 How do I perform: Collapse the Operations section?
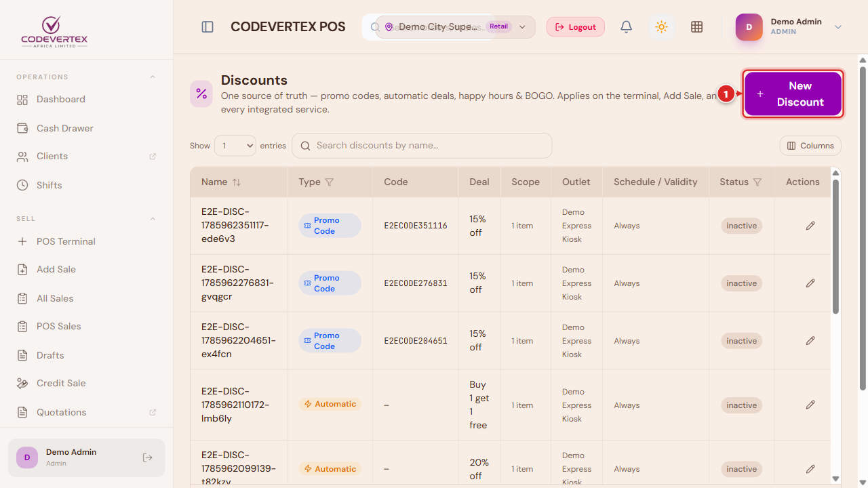(x=153, y=77)
